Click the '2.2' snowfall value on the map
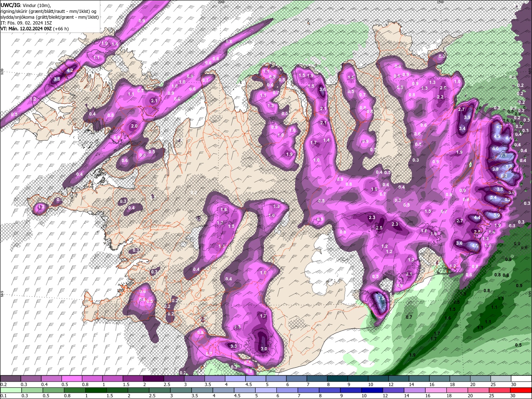 441,97
